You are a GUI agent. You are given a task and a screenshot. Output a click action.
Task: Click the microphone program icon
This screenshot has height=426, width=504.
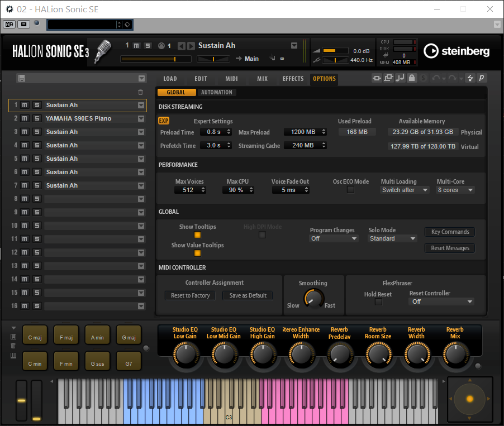coord(103,51)
